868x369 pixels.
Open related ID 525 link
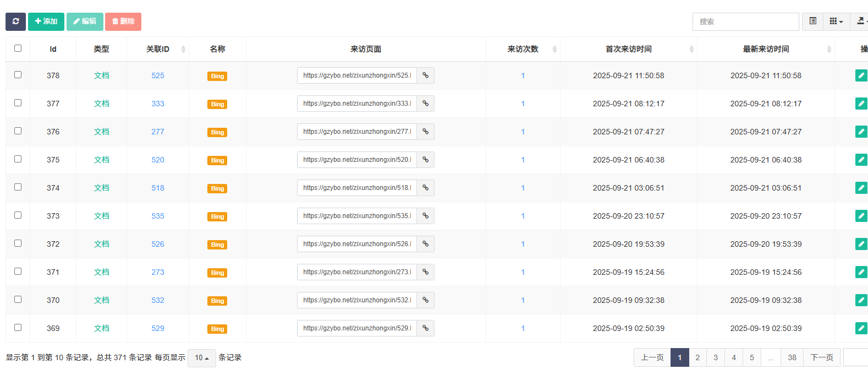tap(158, 75)
